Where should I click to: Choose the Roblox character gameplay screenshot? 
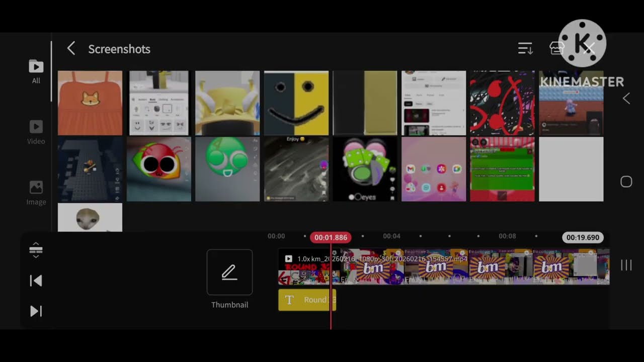tap(571, 103)
